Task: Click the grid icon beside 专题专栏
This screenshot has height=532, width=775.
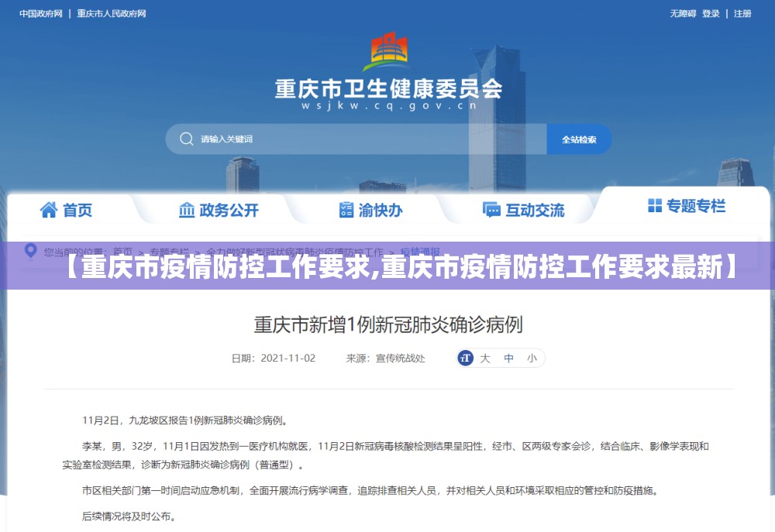Action: (654, 205)
